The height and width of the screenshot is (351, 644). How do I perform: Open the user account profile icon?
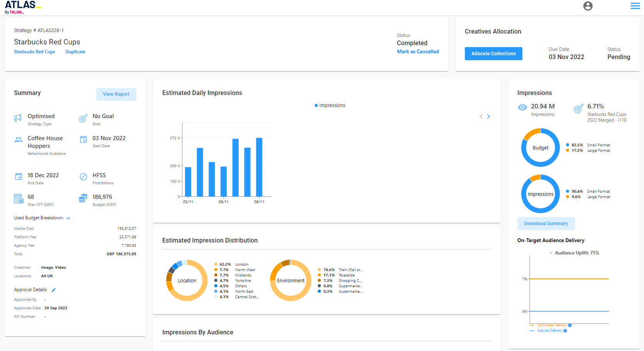click(588, 6)
